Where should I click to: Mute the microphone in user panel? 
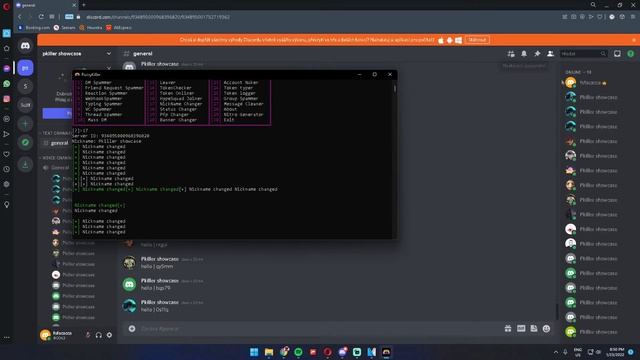click(x=88, y=335)
